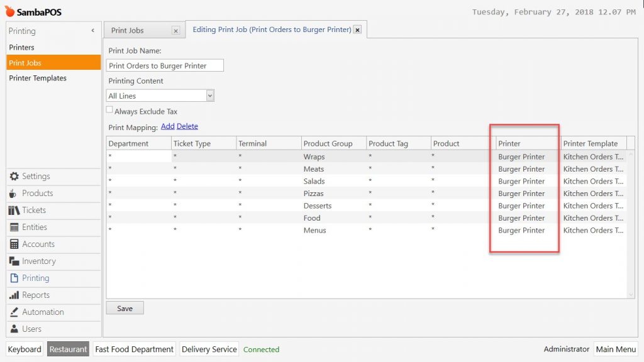Open the Products section
The height and width of the screenshot is (362, 644).
(x=37, y=194)
